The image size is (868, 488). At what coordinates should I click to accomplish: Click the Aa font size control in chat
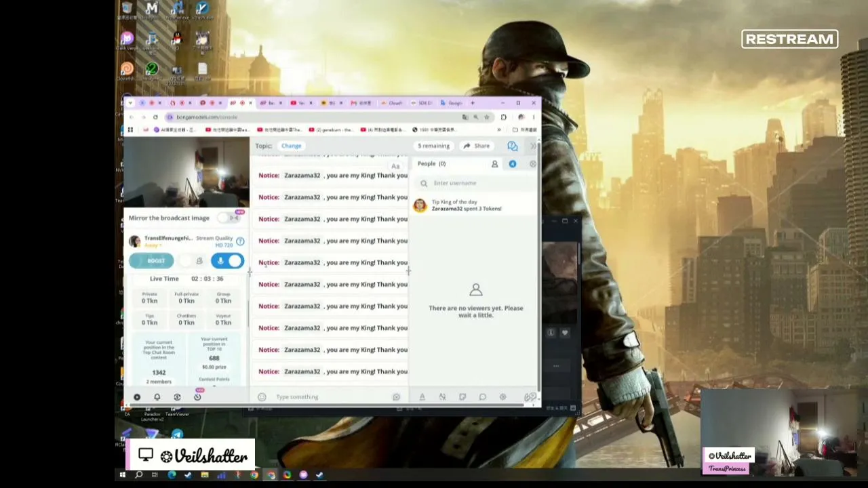point(395,166)
